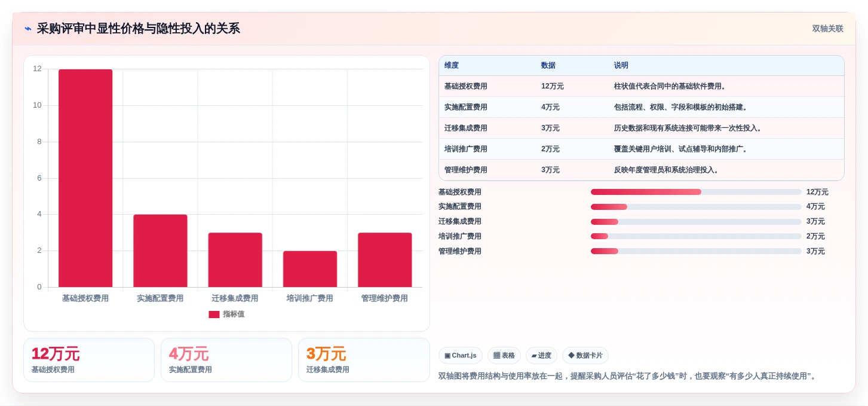Click table cell 管理维护费用

466,170
